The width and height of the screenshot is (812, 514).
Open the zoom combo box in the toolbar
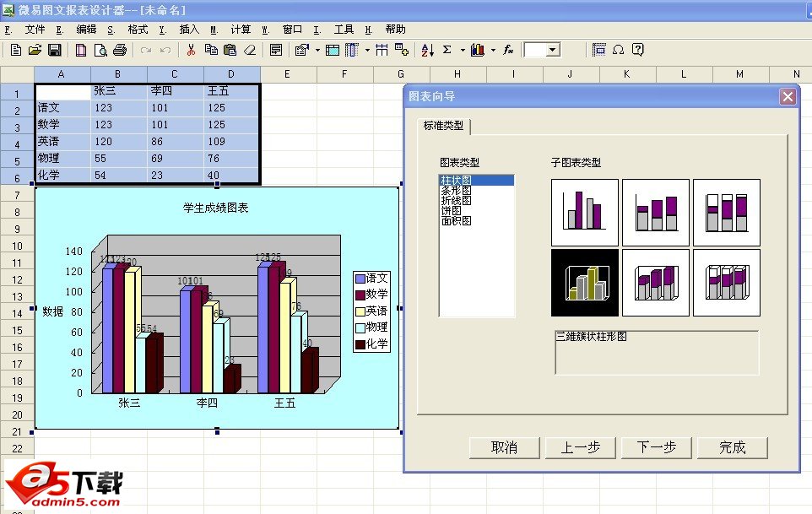(x=553, y=51)
